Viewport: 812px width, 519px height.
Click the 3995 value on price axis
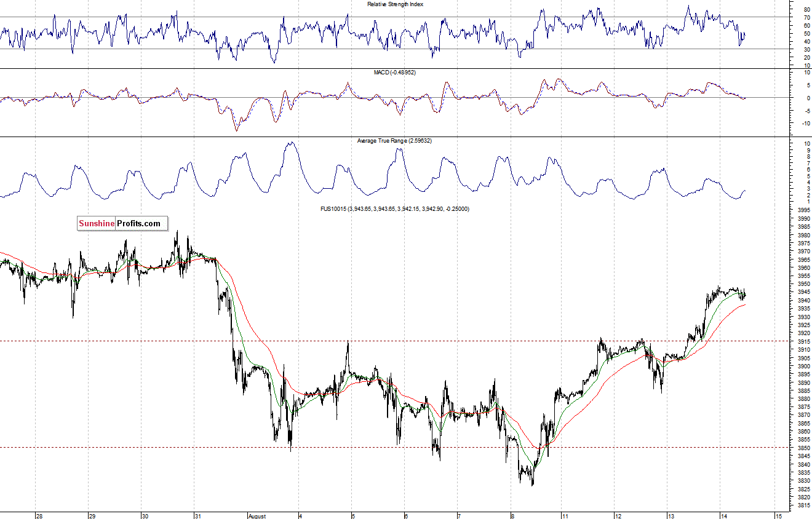click(803, 210)
